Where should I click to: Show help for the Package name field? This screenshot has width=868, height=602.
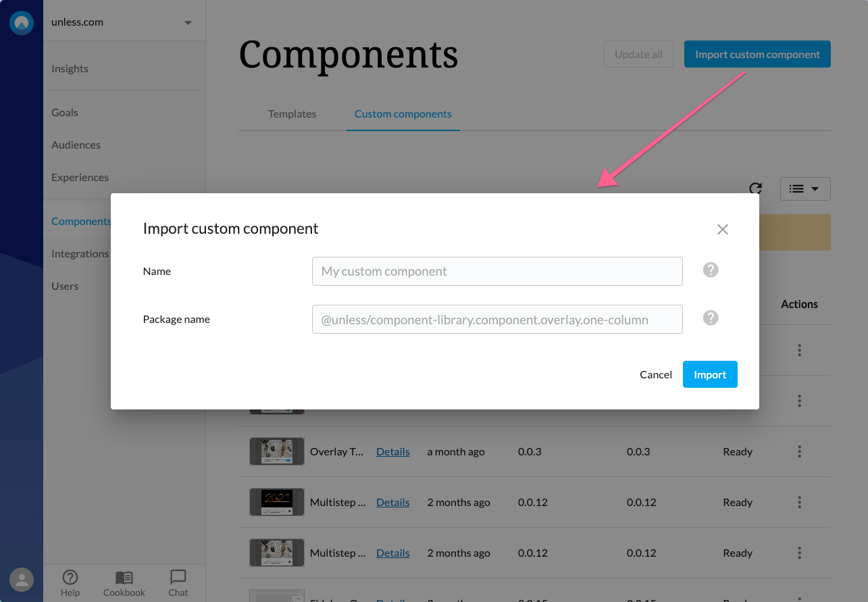(x=711, y=318)
